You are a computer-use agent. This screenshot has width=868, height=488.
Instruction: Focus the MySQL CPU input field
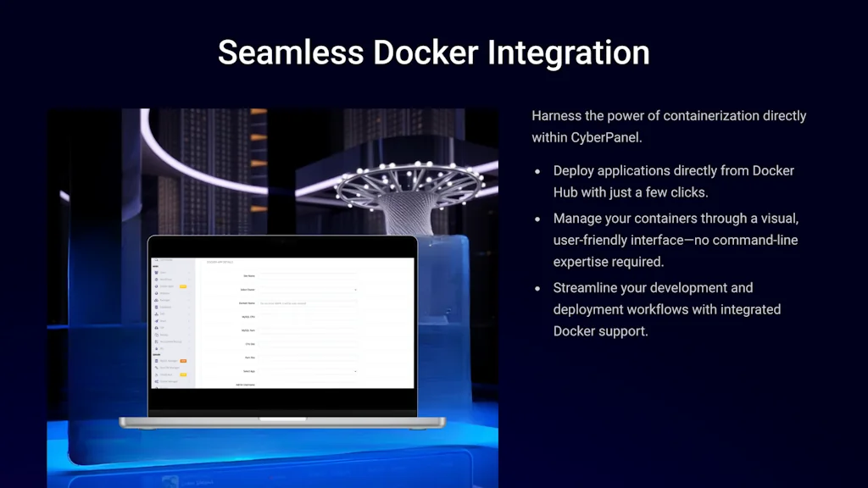click(308, 317)
